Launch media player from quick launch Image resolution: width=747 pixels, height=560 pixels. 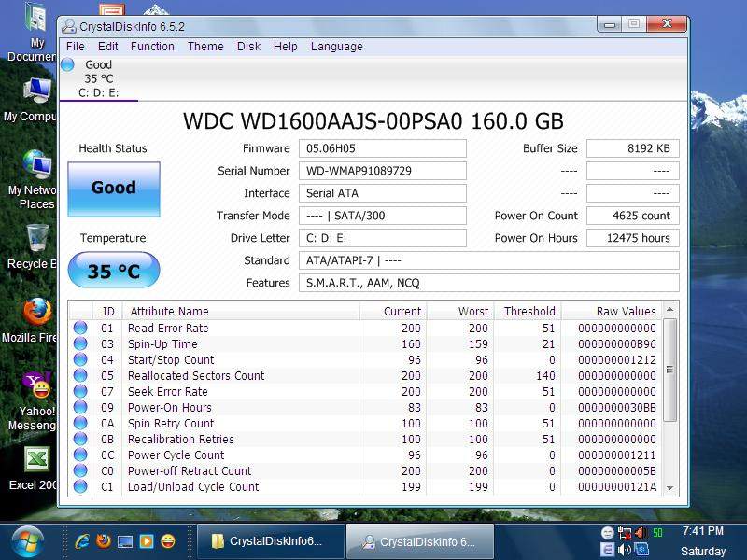[x=147, y=541]
